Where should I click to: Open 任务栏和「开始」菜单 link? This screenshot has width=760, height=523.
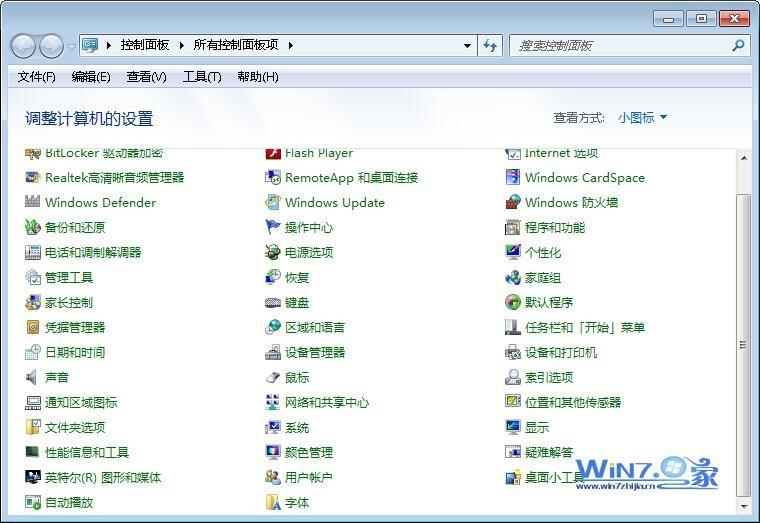[585, 328]
